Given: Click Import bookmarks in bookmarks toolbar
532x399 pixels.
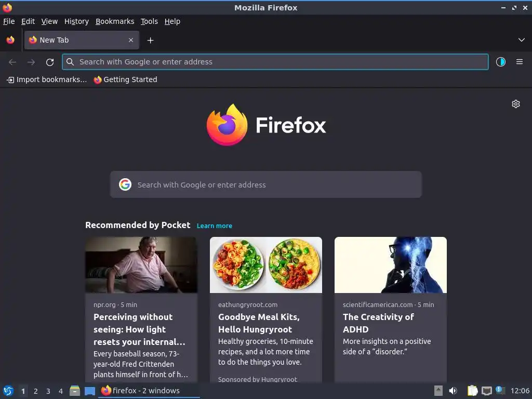Looking at the screenshot, I should [x=47, y=79].
